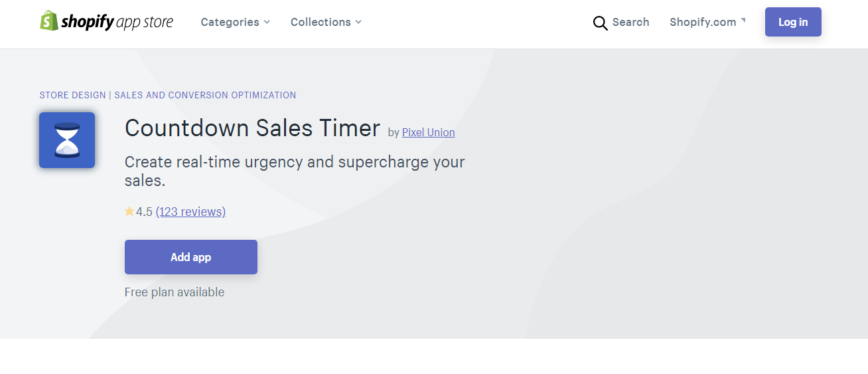Click the Shopify bag logo icon
Image resolution: width=868 pixels, height=374 pixels.
pyautogui.click(x=49, y=21)
